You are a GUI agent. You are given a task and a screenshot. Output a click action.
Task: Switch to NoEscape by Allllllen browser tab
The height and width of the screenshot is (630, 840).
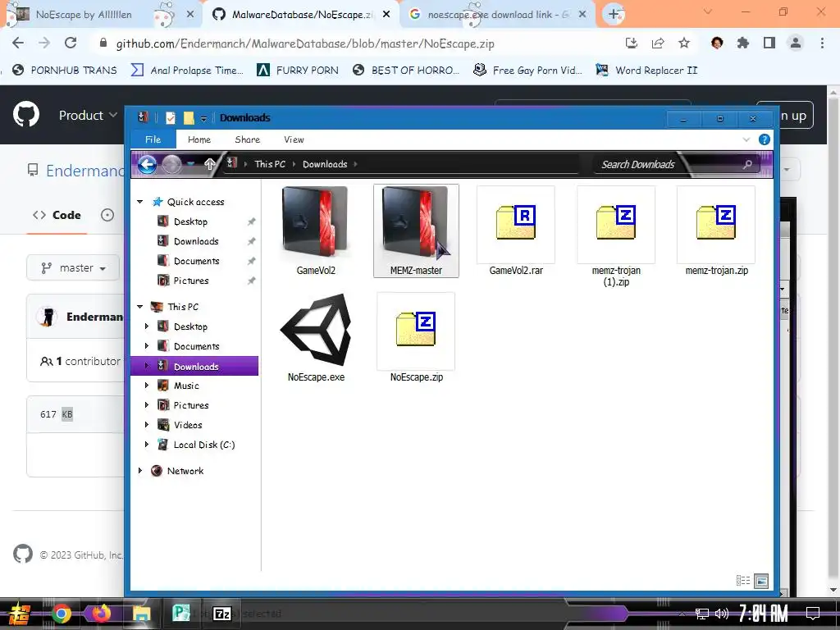[x=102, y=15]
